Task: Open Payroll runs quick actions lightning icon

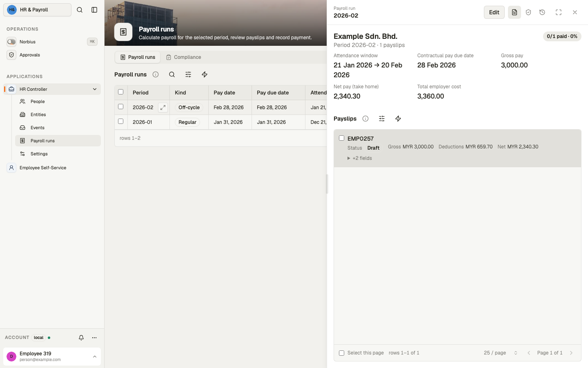Action: click(205, 74)
